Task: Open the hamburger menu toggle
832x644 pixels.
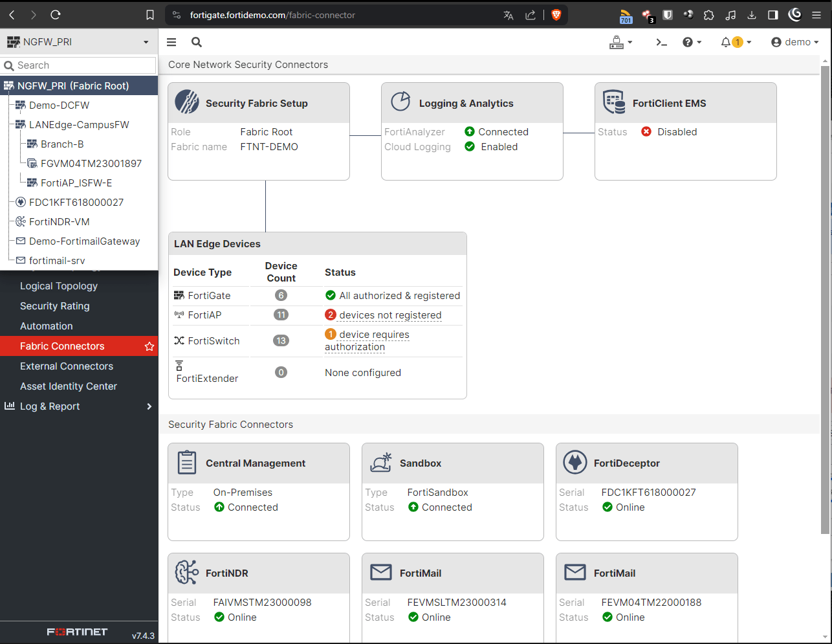Action: pyautogui.click(x=171, y=42)
